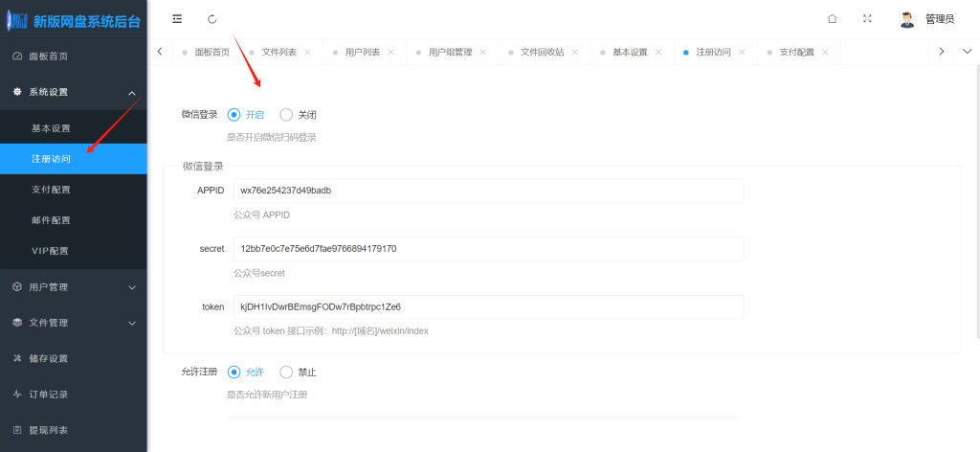
Task: Click the page vertical scrollbar
Action: [977, 200]
